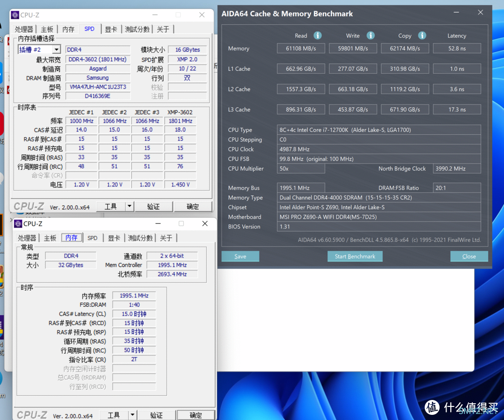Click the Copy info icon in AIDA64
Image resolution: width=504 pixels, height=420 pixels.
point(422,35)
